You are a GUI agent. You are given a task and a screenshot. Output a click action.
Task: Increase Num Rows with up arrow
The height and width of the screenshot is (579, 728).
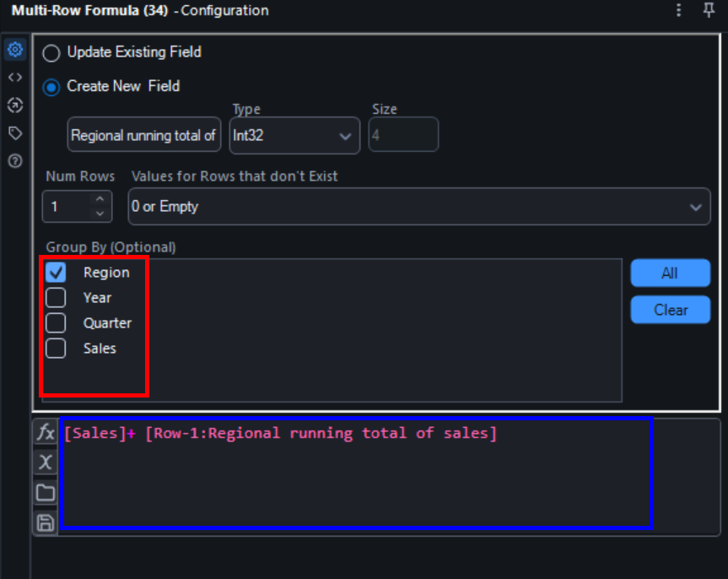click(x=100, y=199)
